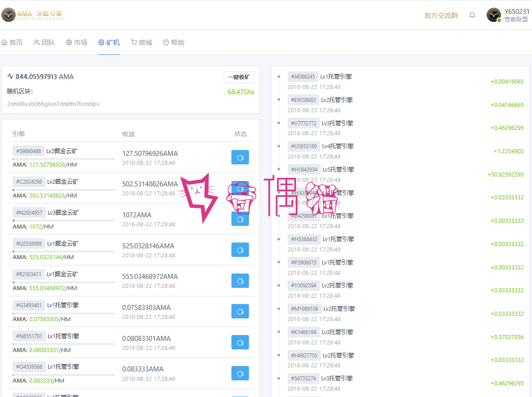Image resolution: width=532 pixels, height=397 pixels.
Task: Open the 市场 market tab
Action: pyautogui.click(x=77, y=42)
